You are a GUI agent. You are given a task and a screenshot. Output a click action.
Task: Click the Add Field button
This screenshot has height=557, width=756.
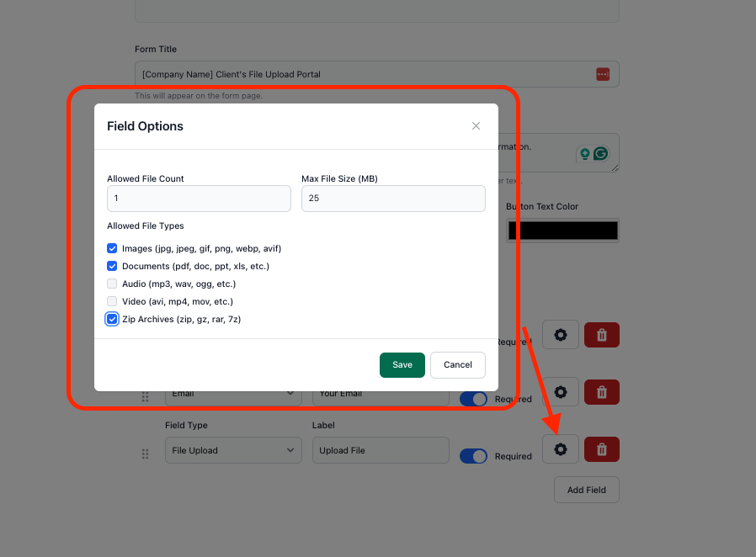(x=586, y=490)
